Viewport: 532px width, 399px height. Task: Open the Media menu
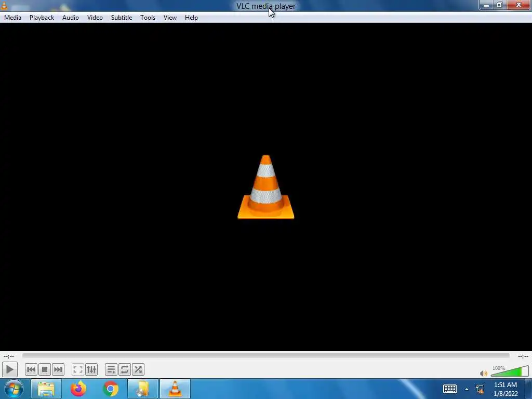pos(12,18)
